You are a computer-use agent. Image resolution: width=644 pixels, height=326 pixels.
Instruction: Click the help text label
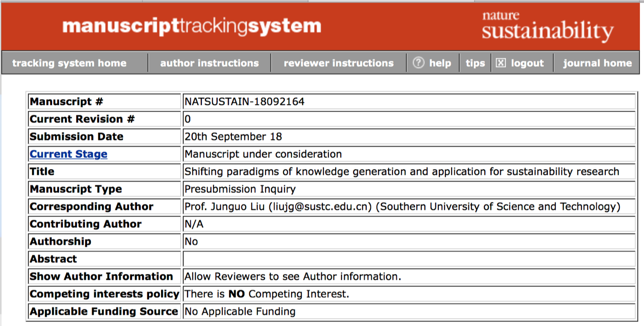(440, 63)
